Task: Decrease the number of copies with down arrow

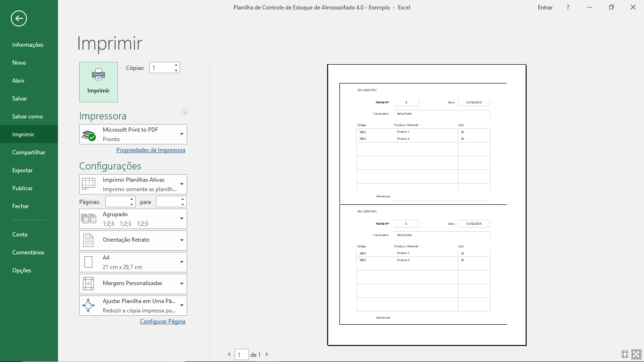Action: 176,70
